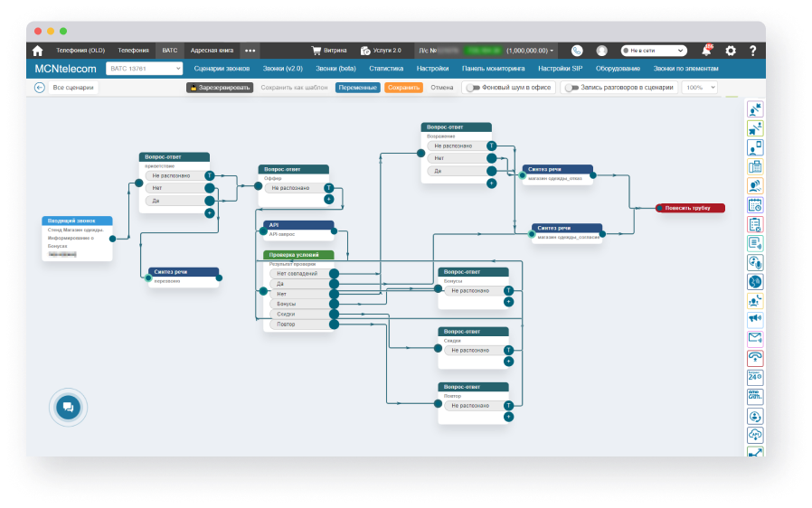Toggle Запись разговоров в сценарии switch
812x508 pixels.
[x=571, y=88]
